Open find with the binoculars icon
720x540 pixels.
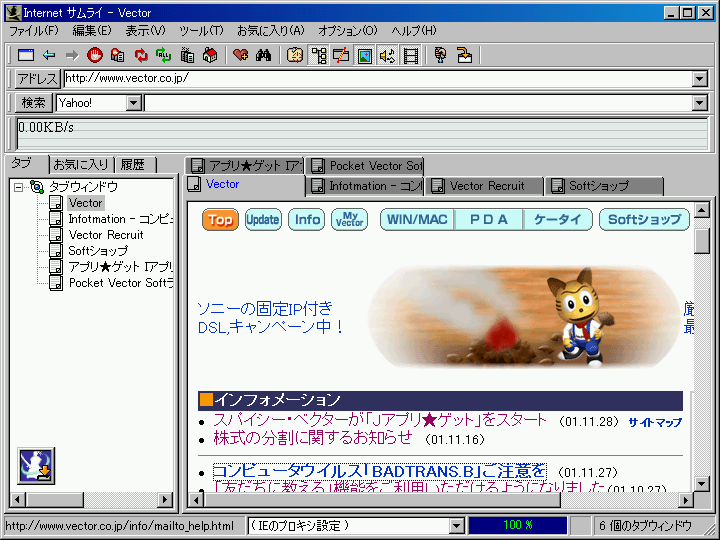264,56
